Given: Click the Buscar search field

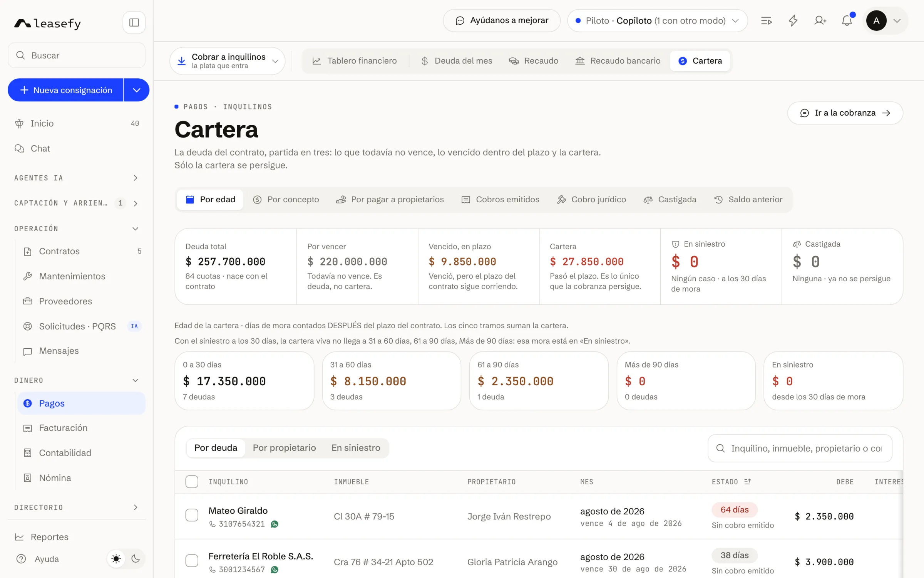Looking at the screenshot, I should [77, 55].
